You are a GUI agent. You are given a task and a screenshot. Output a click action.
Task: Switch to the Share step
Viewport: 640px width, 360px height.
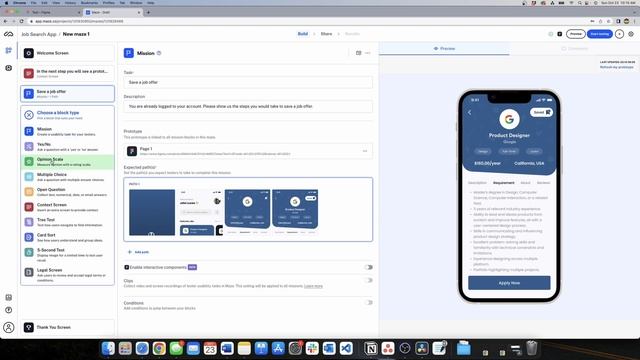click(x=327, y=34)
